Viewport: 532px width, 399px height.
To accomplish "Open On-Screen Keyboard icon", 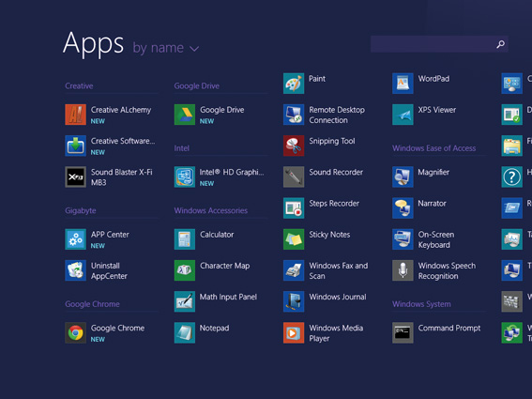I will (x=403, y=239).
